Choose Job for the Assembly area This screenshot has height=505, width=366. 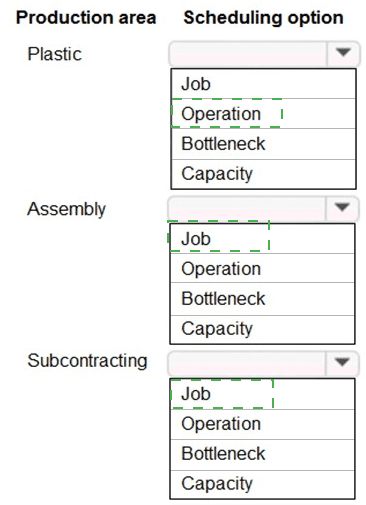coord(262,239)
